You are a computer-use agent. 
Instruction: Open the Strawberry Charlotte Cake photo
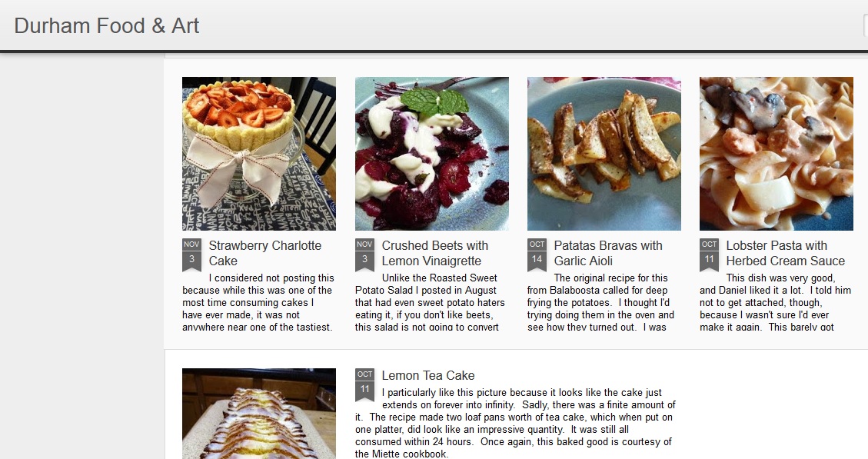(x=259, y=153)
